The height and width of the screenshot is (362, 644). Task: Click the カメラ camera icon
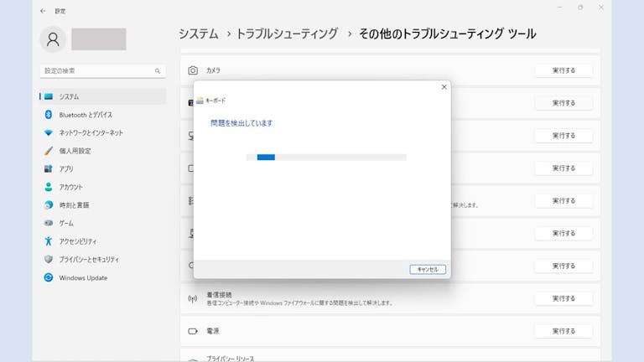click(193, 70)
